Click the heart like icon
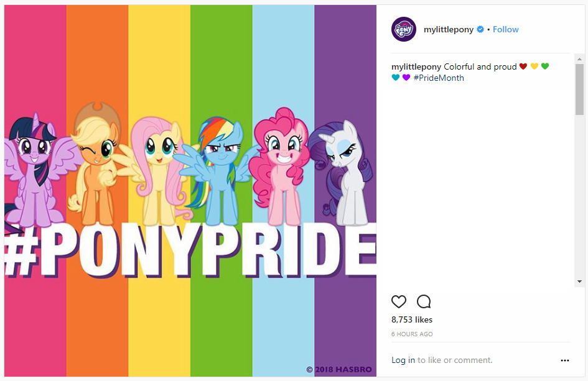The height and width of the screenshot is (381, 588). coord(399,302)
